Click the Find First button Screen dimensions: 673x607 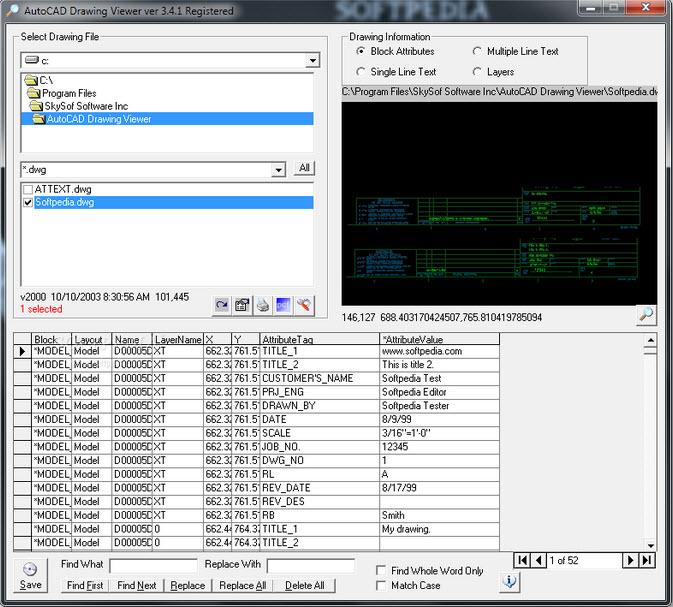[x=84, y=586]
